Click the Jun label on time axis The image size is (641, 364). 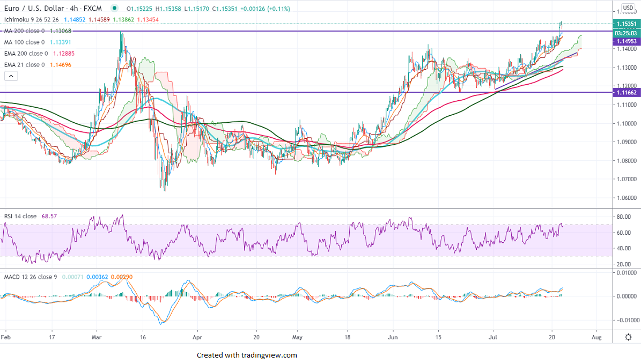(x=393, y=337)
